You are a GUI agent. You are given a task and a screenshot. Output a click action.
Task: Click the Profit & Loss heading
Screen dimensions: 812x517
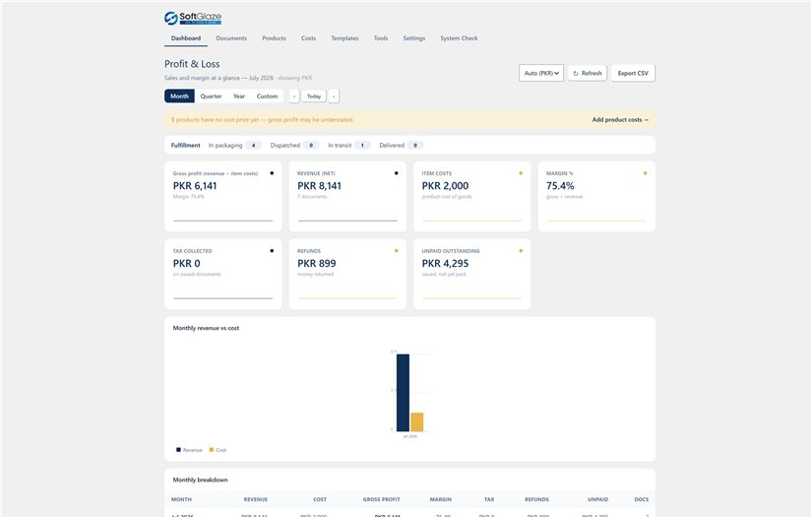click(192, 64)
